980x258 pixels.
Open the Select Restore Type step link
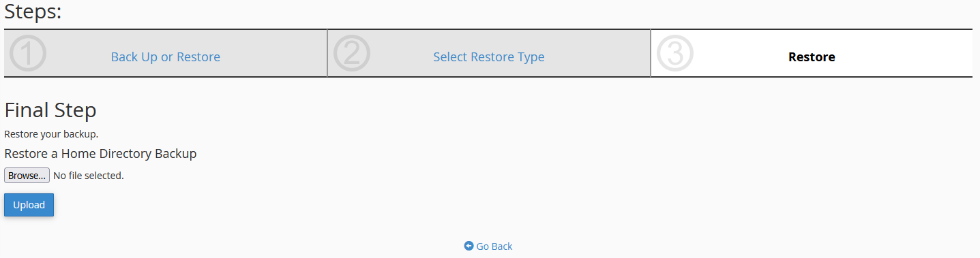[x=489, y=57]
